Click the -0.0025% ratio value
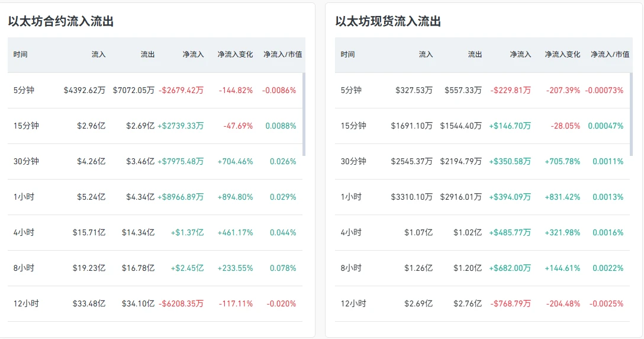 [x=607, y=303]
